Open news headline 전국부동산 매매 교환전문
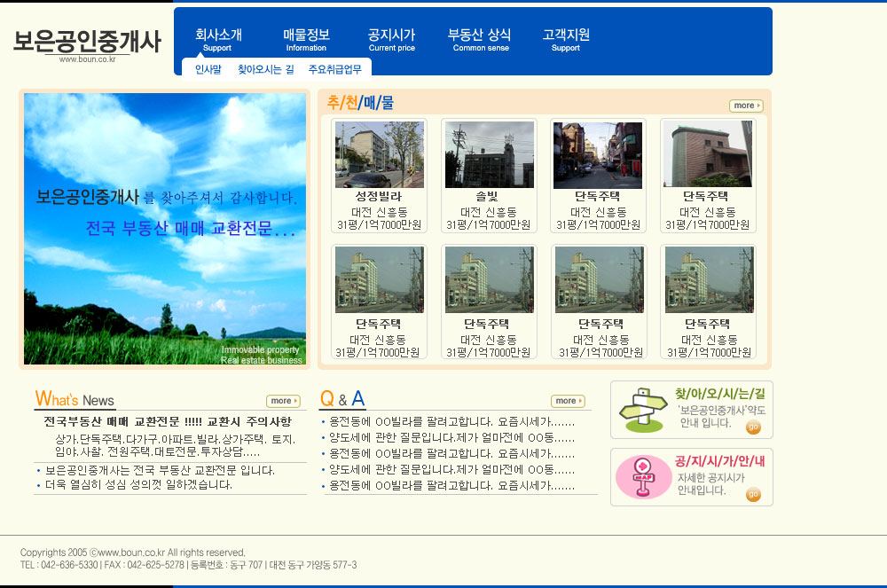This screenshot has width=887, height=588. (168, 421)
